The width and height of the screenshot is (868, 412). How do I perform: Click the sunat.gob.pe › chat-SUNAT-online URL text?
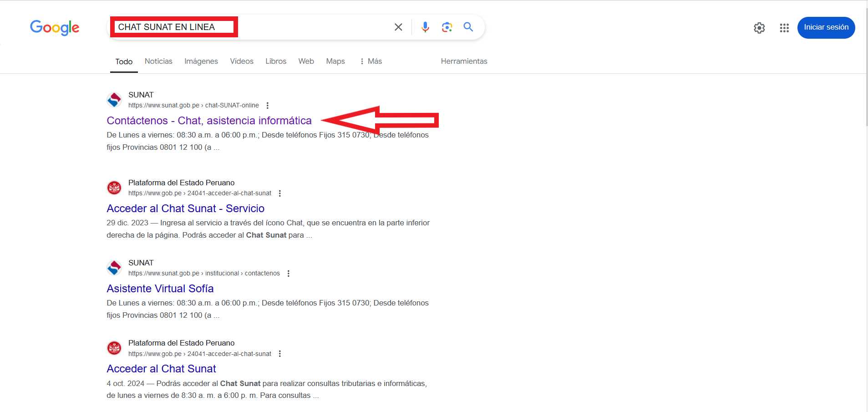(x=193, y=105)
